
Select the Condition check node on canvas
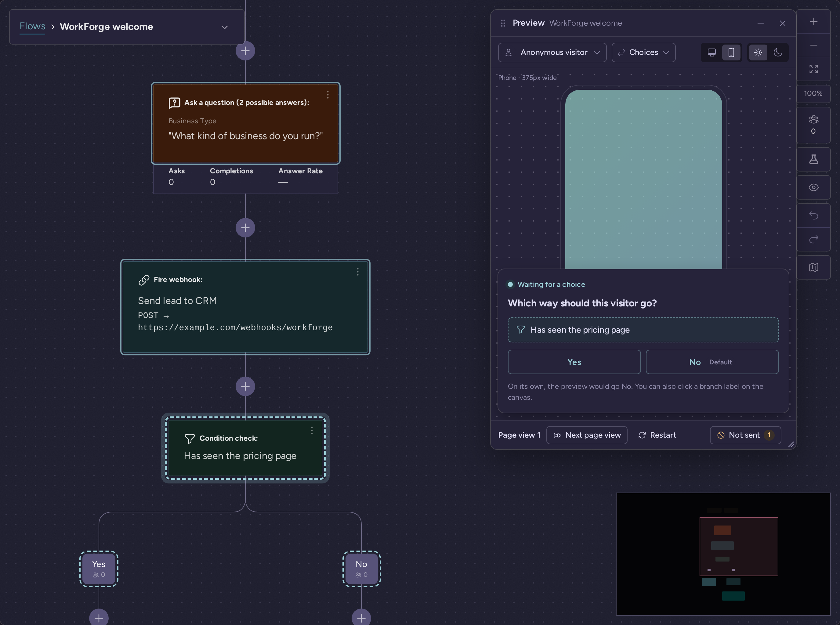pyautogui.click(x=245, y=448)
